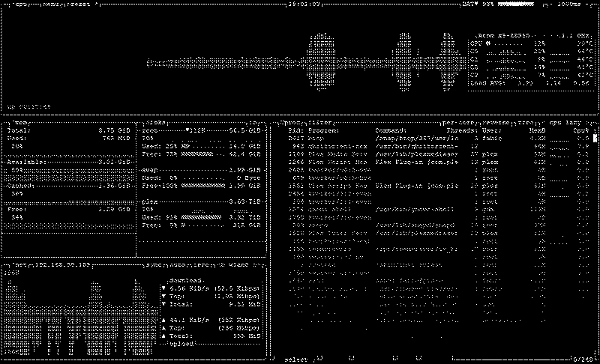
Task: Activate the filter field in proc box
Action: 320,123
